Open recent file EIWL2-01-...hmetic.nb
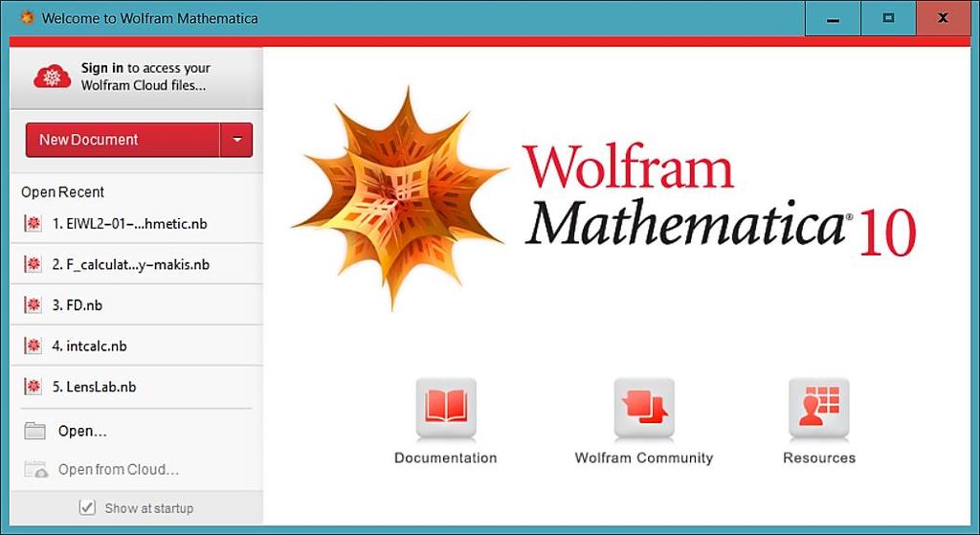980x535 pixels. coord(136,223)
